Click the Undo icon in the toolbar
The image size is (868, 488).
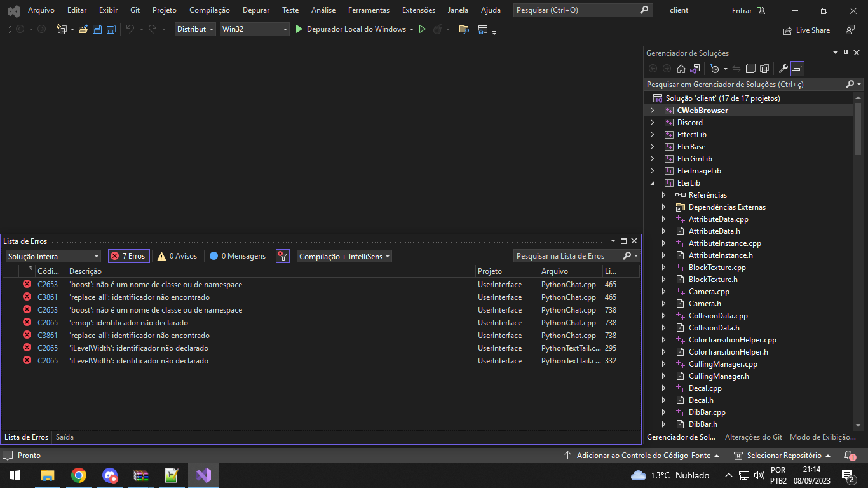[130, 29]
